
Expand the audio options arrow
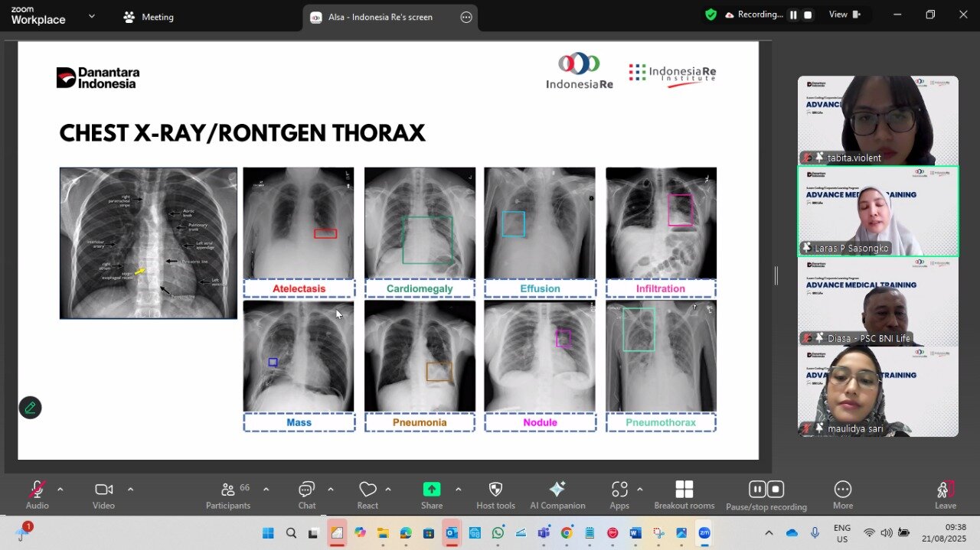[x=60, y=490]
